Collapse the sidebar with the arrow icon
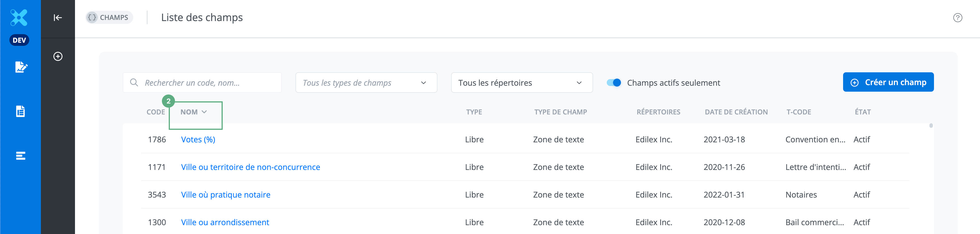This screenshot has width=980, height=234. point(58,18)
